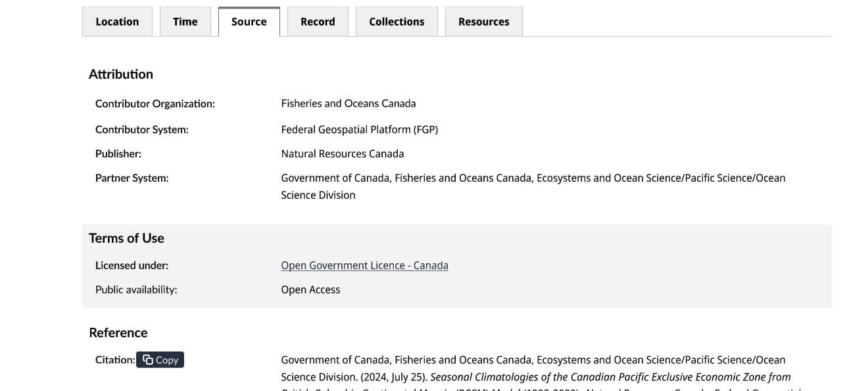Select the Open Access value
Screen dimensions: 868x391
pyautogui.click(x=310, y=290)
